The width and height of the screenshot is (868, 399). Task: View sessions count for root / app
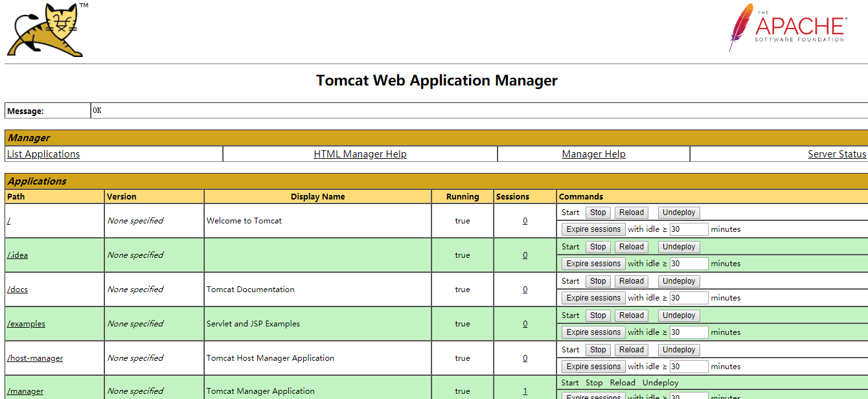(525, 221)
